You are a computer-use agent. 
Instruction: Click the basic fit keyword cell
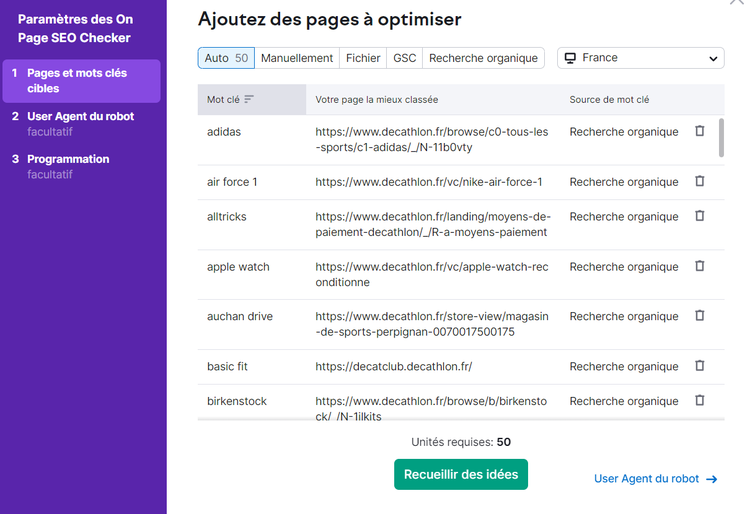227,366
